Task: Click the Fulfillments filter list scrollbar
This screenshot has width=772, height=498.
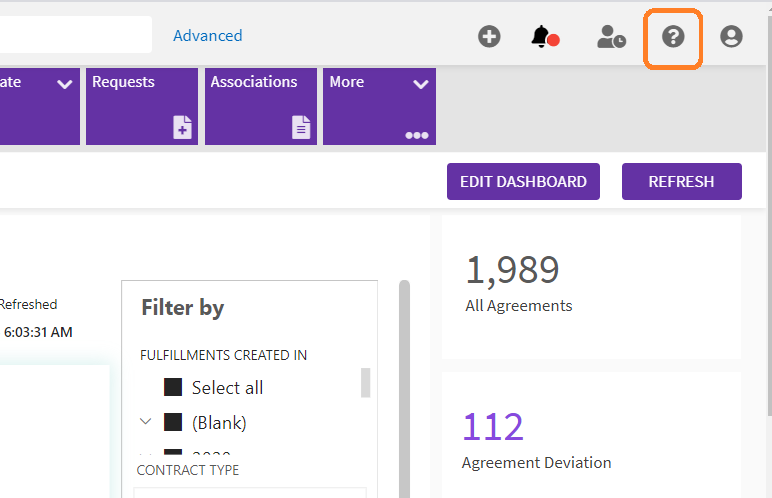Action: point(366,383)
